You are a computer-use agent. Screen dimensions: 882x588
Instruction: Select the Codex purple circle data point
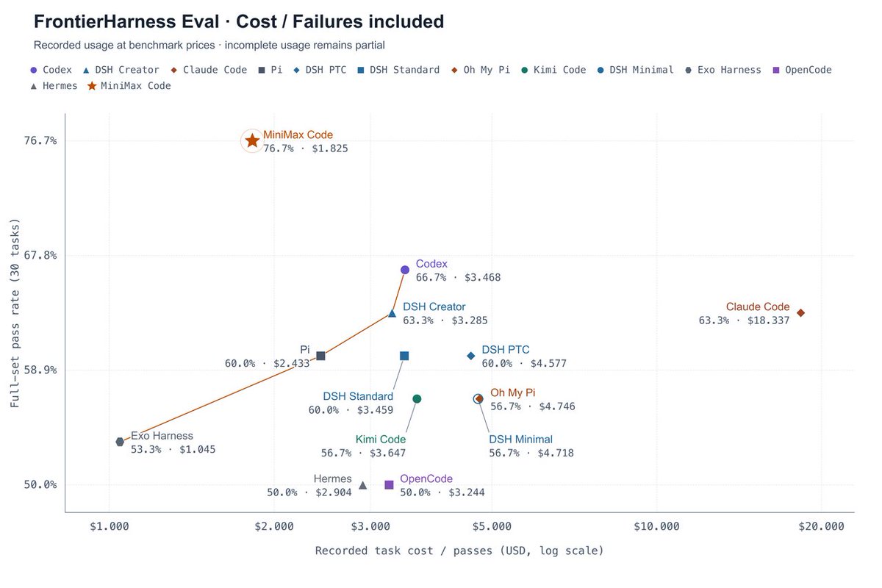(x=404, y=270)
